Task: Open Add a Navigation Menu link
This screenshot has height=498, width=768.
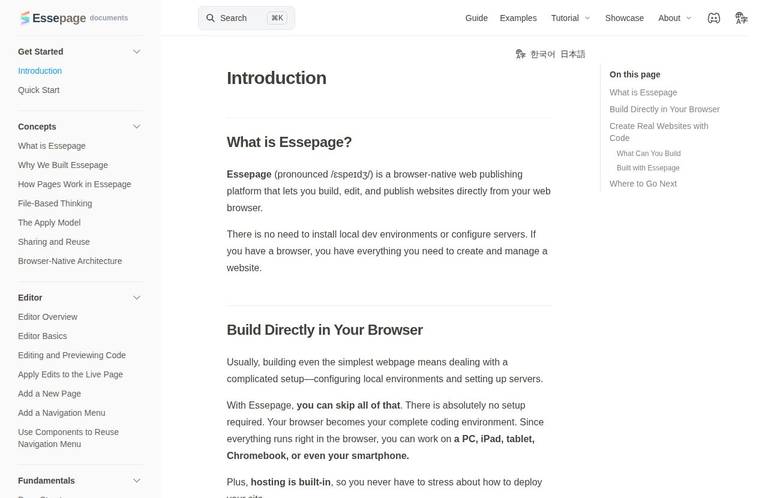Action: point(62,412)
